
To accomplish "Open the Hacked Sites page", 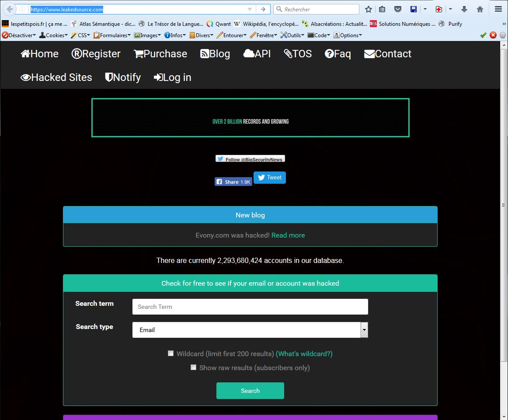I will [x=56, y=77].
